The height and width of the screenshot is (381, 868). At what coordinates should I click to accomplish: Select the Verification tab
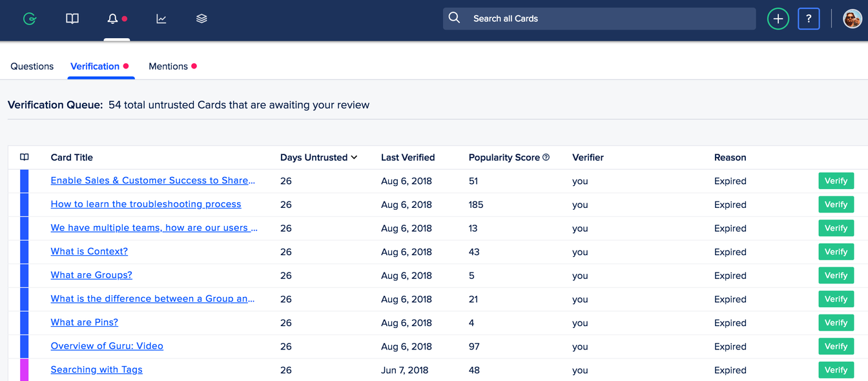pyautogui.click(x=95, y=67)
